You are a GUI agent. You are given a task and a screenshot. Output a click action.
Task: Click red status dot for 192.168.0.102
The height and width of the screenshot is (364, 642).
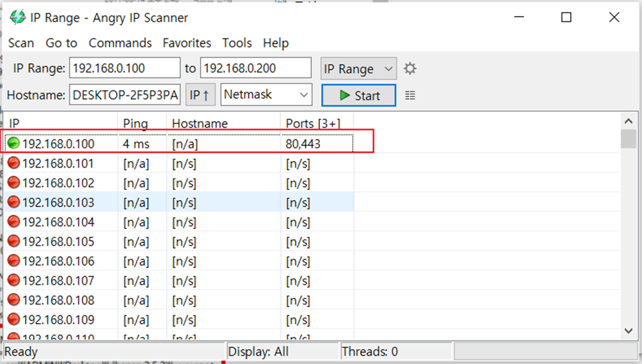point(13,182)
